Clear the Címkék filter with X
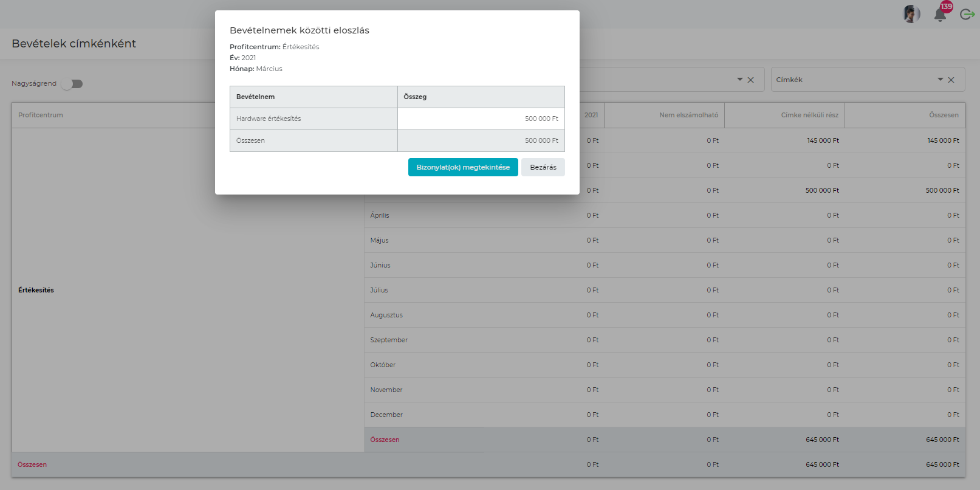 (951, 80)
